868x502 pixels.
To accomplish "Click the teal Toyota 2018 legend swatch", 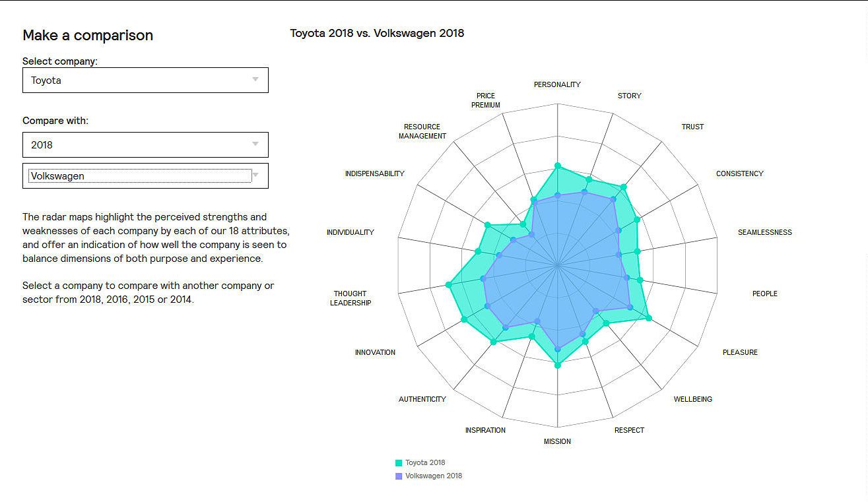I will [399, 463].
